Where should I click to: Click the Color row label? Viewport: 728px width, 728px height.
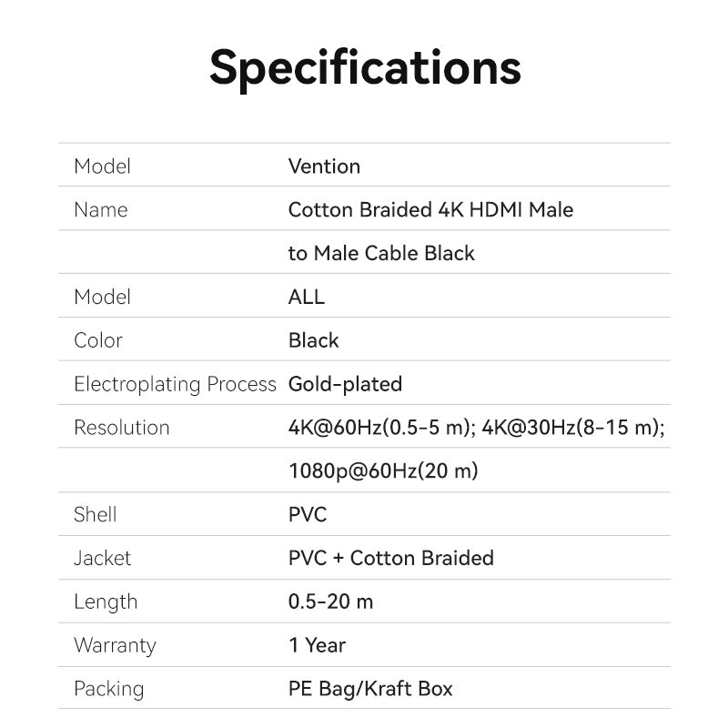(97, 340)
